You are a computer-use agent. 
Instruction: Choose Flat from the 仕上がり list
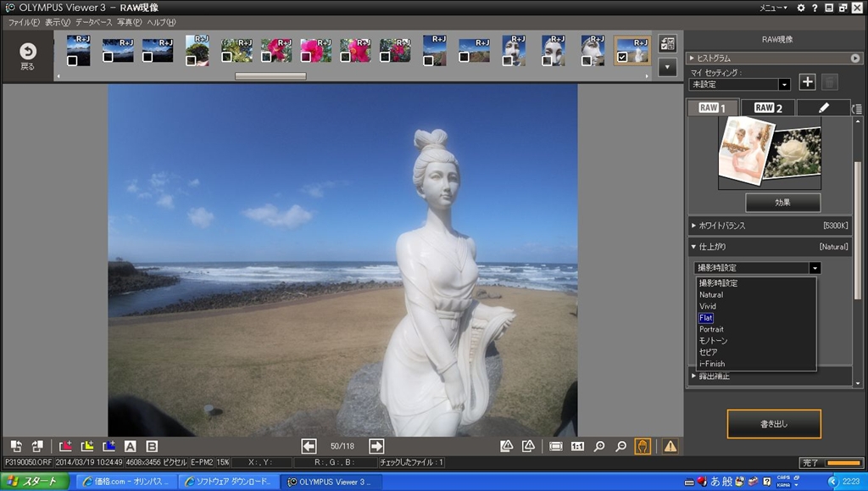pos(706,318)
